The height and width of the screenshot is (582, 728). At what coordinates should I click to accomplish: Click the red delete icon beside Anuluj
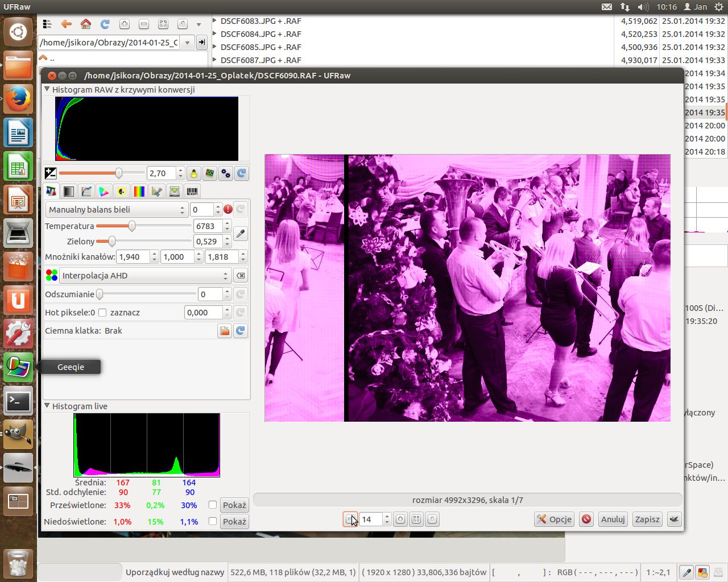tap(586, 519)
